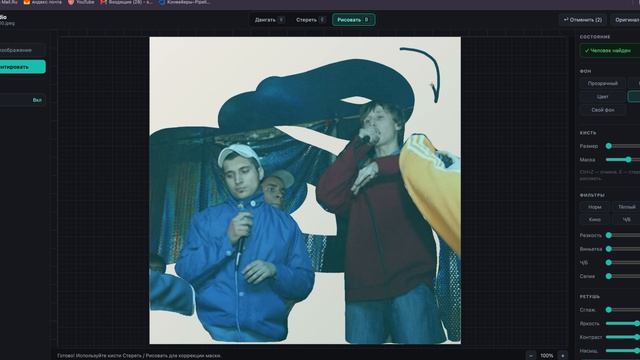Select the highlighted teal background option
Viewport: 640px width, 360px height.
pyautogui.click(x=634, y=97)
